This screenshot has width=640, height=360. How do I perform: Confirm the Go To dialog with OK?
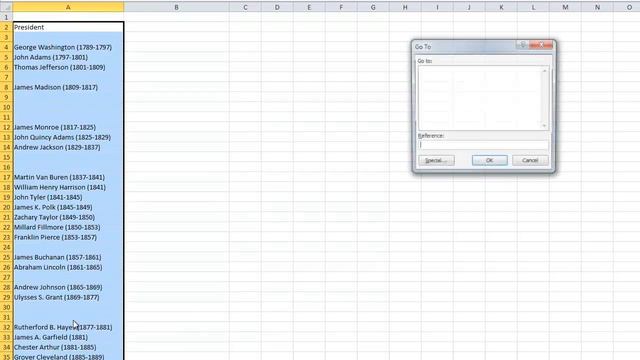point(489,160)
